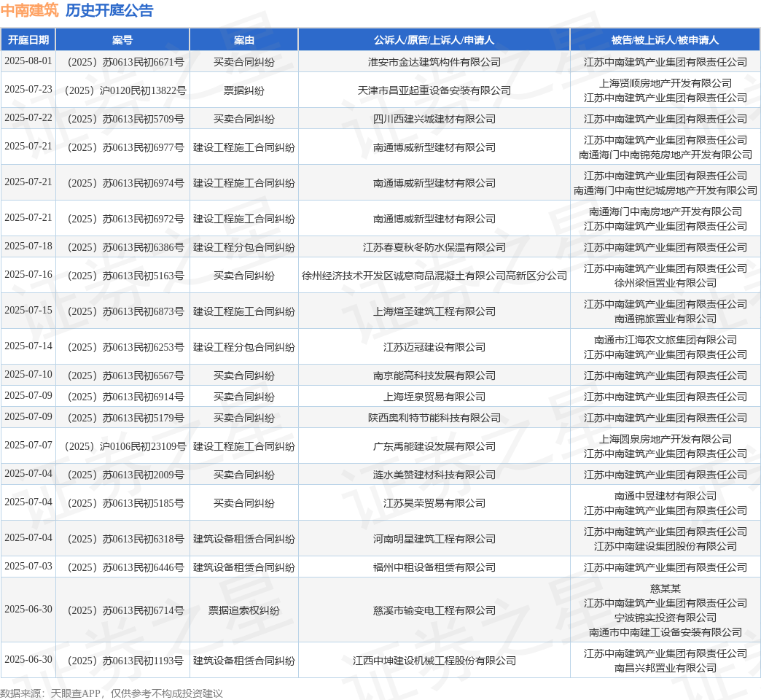This screenshot has height=700, width=761.
Task: Select case number 苏0613民初5709号
Action: coord(125,119)
